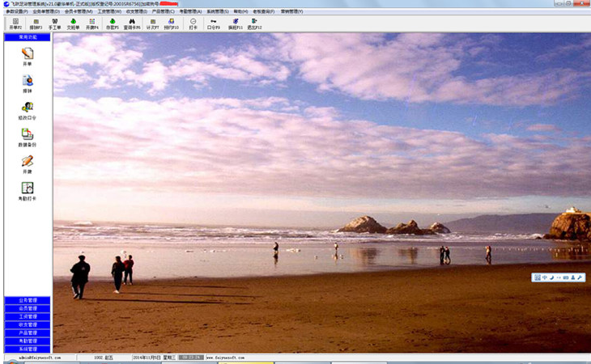Click the 存款 F5 toolbar icon
Viewport: 591px width, 364px height.
click(113, 23)
